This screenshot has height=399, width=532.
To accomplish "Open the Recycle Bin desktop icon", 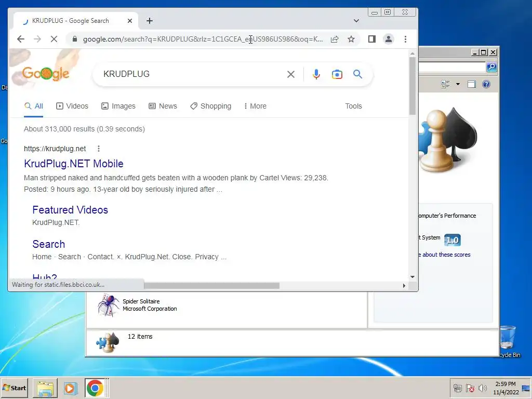I will coord(508,341).
